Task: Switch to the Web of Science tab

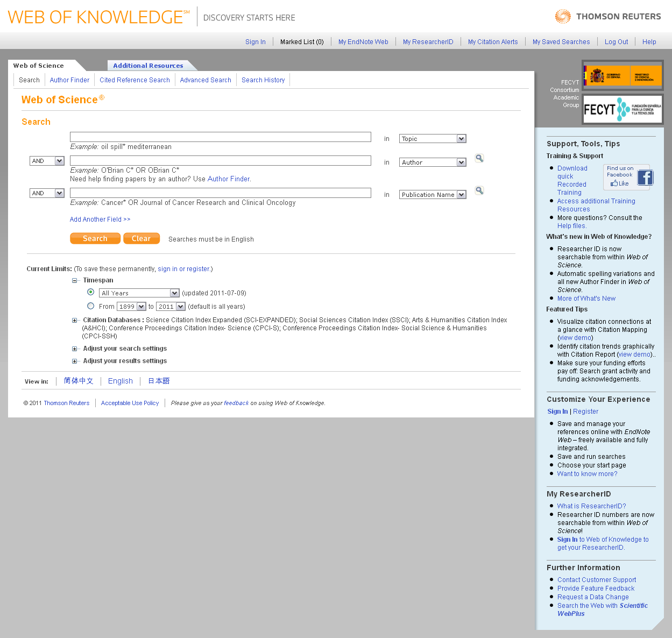Action: [39, 66]
